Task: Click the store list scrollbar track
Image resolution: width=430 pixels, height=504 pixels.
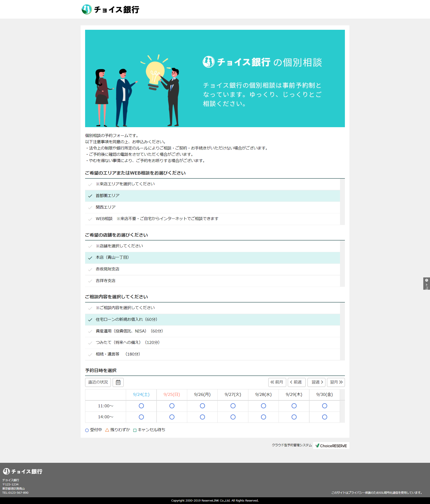Action: [x=342, y=264]
